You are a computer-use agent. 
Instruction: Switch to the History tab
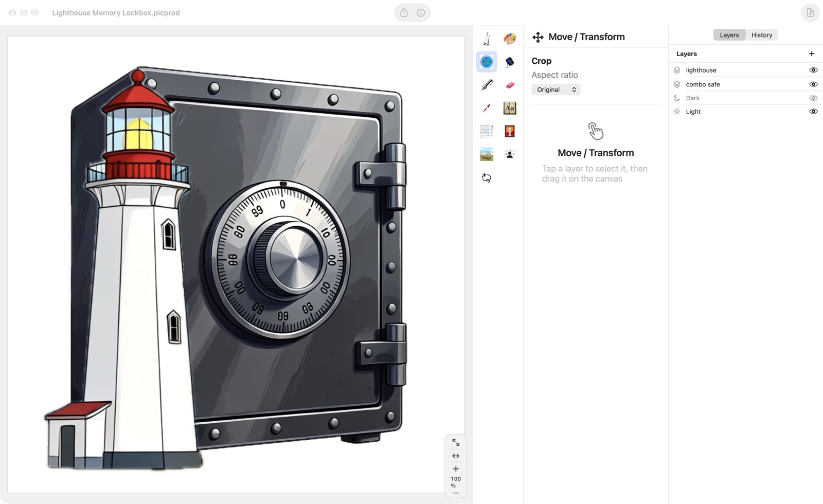pos(762,35)
